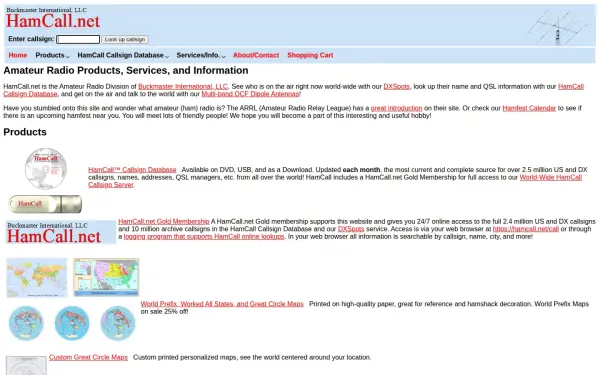
Task: Open logging program that supports HamCall link
Action: tap(204, 236)
